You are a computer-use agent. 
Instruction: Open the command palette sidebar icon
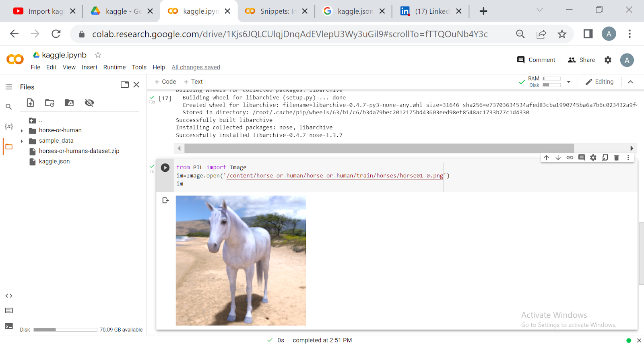pyautogui.click(x=9, y=310)
